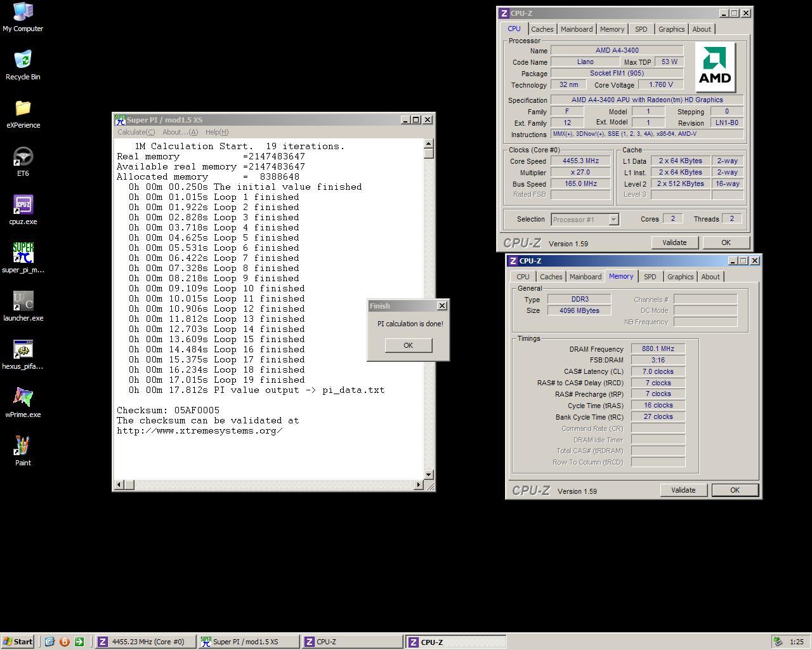The image size is (812, 650).
Task: Click the Memory CPU-Z title bar icon
Action: 513,261
